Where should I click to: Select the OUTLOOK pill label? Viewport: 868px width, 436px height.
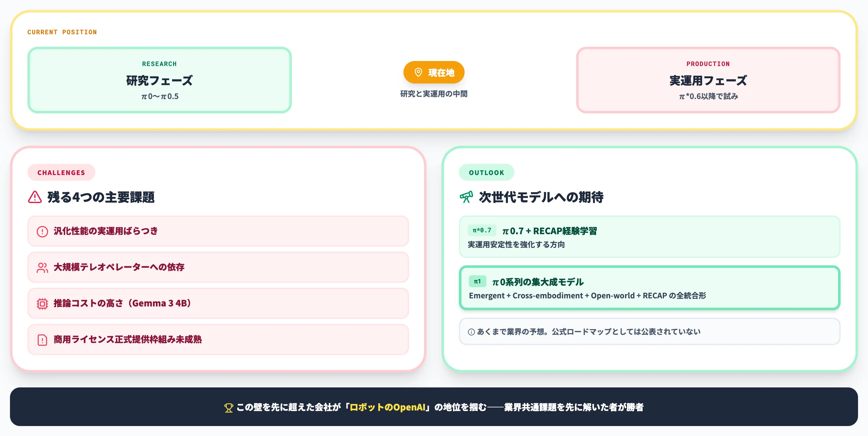pos(486,173)
